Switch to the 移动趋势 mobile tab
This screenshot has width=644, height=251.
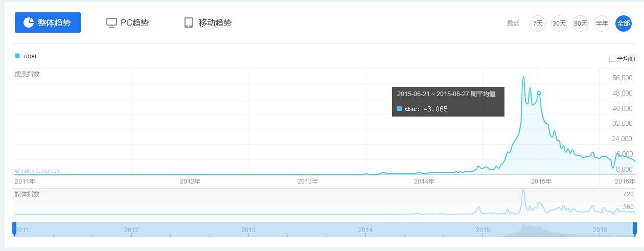click(208, 22)
